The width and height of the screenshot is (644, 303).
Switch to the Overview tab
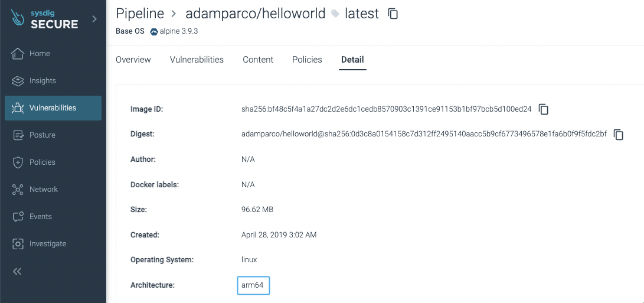133,60
